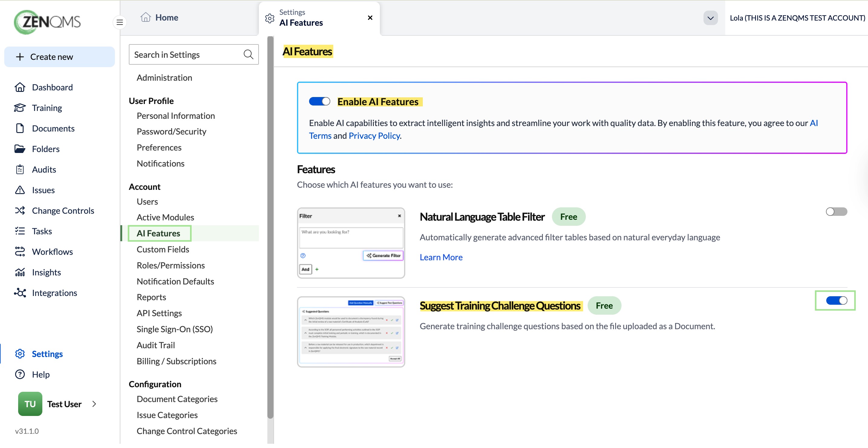The image size is (868, 448).
Task: Click the settings menu vertical scrollbar
Action: pos(270,227)
